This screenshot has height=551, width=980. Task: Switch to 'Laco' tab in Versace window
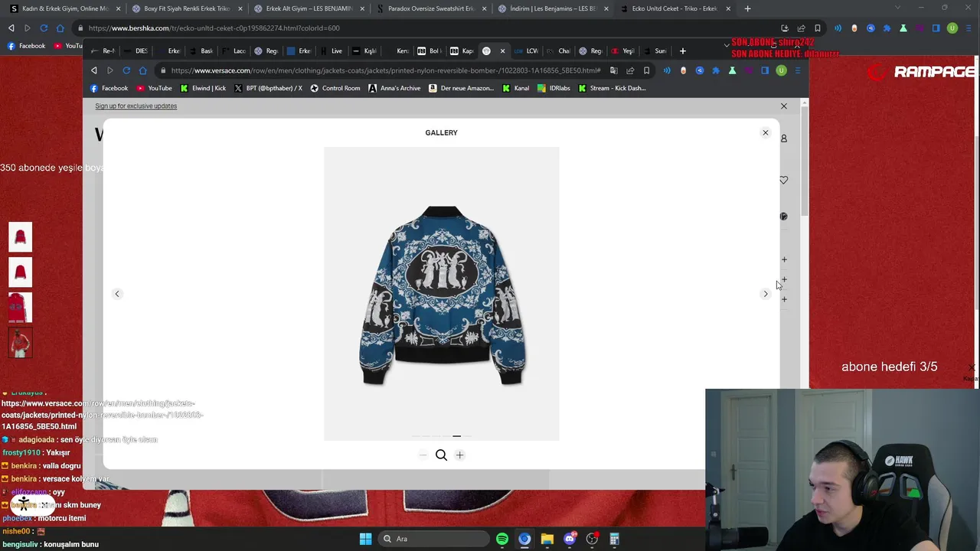[234, 51]
